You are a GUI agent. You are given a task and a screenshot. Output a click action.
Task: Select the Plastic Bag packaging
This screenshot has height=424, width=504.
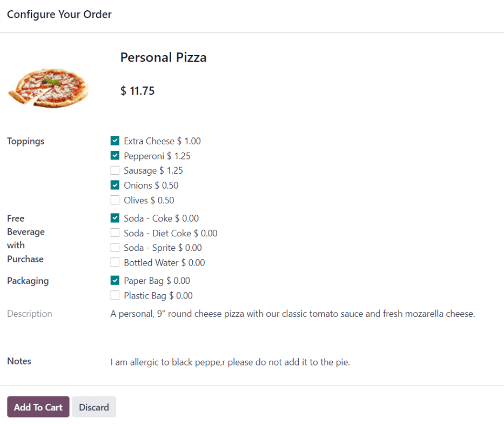(115, 295)
